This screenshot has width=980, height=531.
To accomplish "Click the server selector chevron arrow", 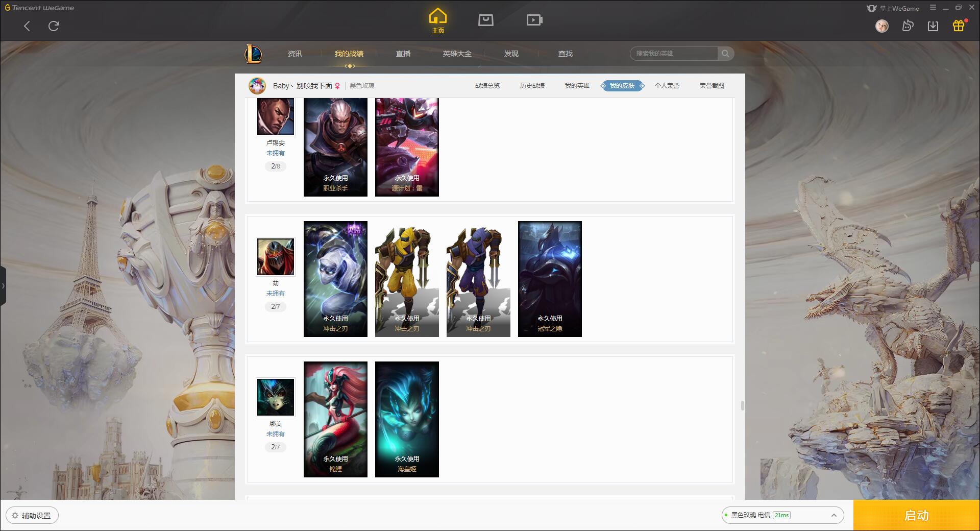I will [834, 515].
